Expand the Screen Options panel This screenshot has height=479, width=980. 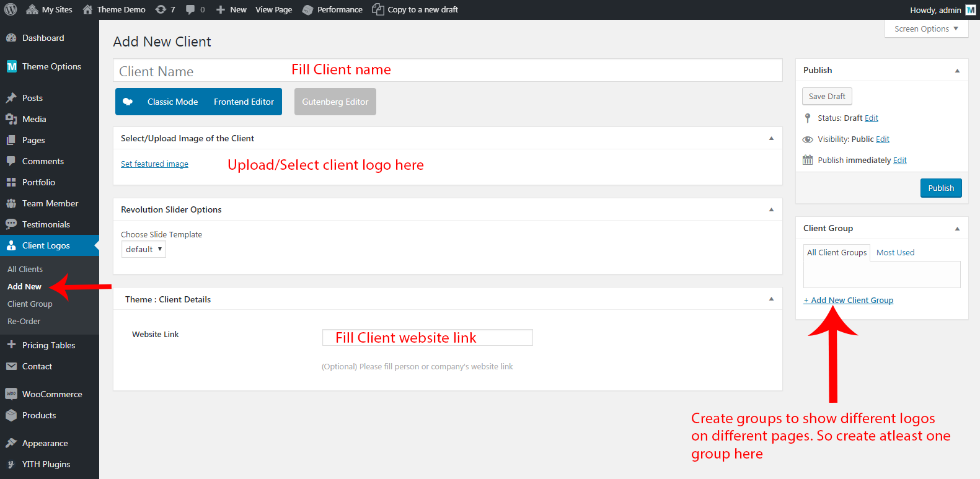tap(926, 29)
